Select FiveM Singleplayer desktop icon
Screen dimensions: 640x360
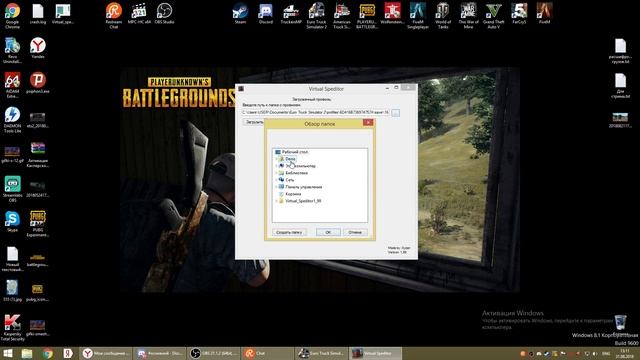[x=418, y=16]
